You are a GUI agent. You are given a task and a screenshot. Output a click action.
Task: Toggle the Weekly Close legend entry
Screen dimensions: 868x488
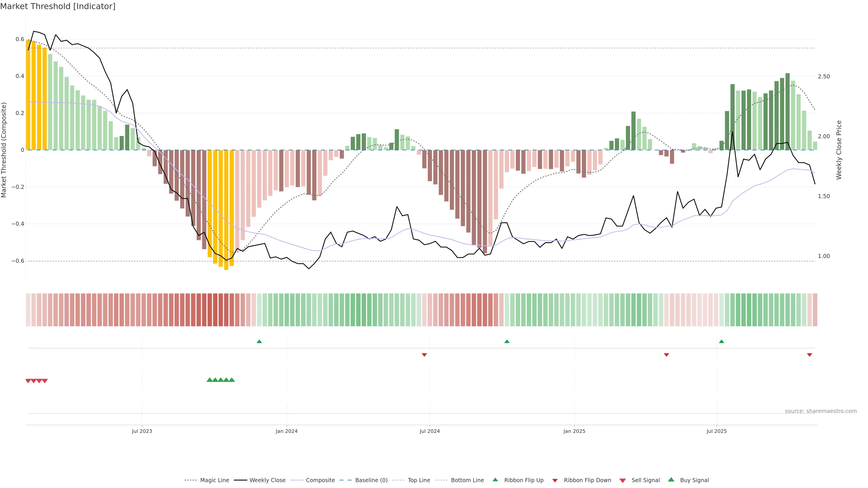click(267, 480)
